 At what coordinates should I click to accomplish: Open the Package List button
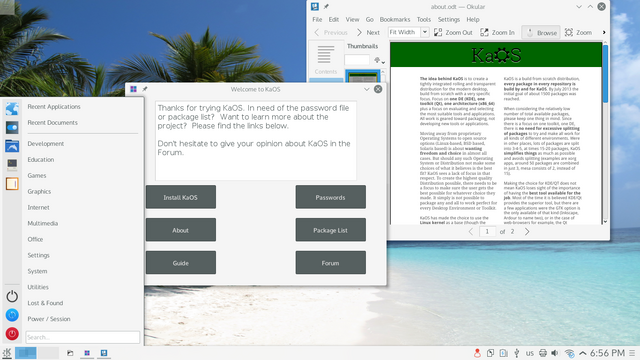[330, 230]
